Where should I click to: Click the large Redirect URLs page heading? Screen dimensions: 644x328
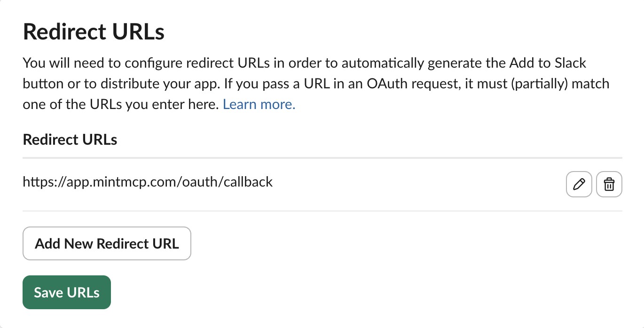click(x=94, y=32)
